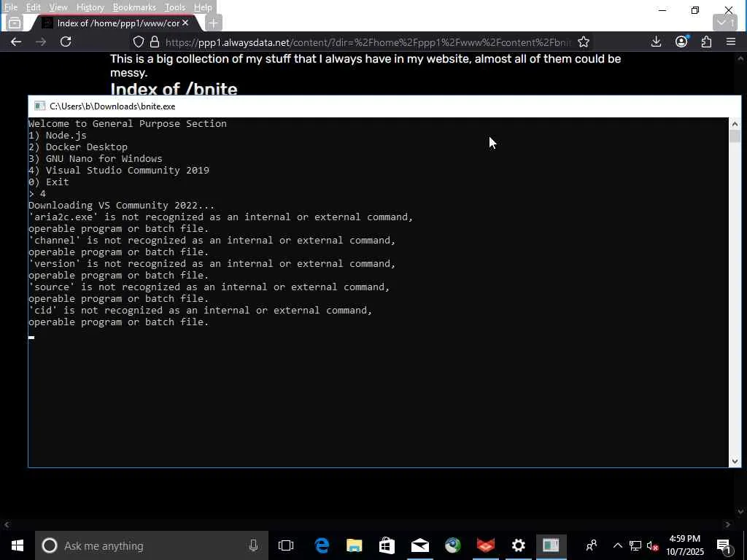The width and height of the screenshot is (747, 560).
Task: Show hidden system tray icons
Action: (x=617, y=545)
